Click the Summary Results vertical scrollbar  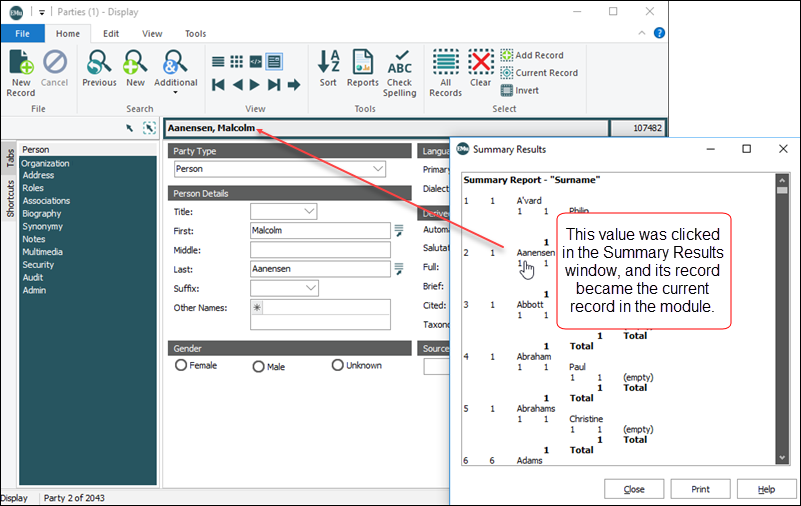tap(782, 320)
